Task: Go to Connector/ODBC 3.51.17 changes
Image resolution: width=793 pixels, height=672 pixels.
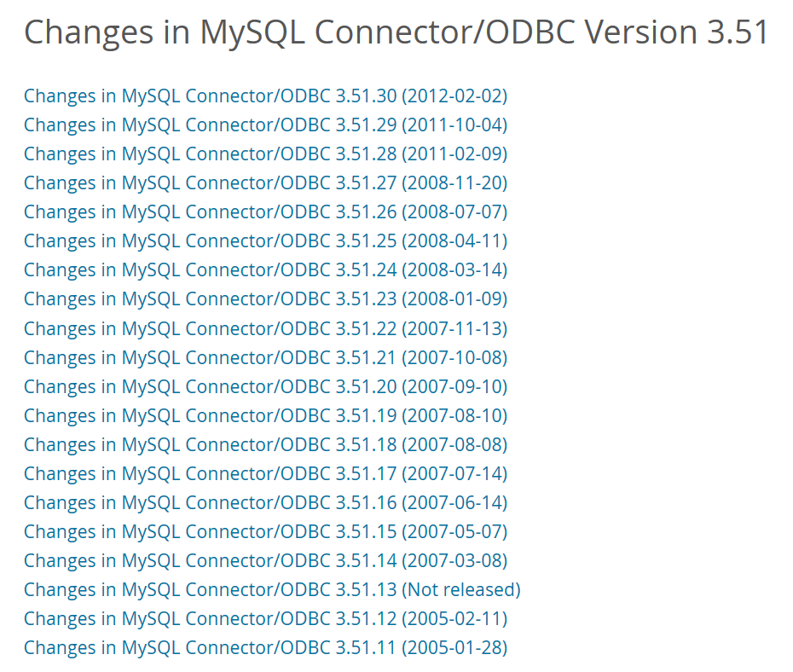Action: point(265,473)
